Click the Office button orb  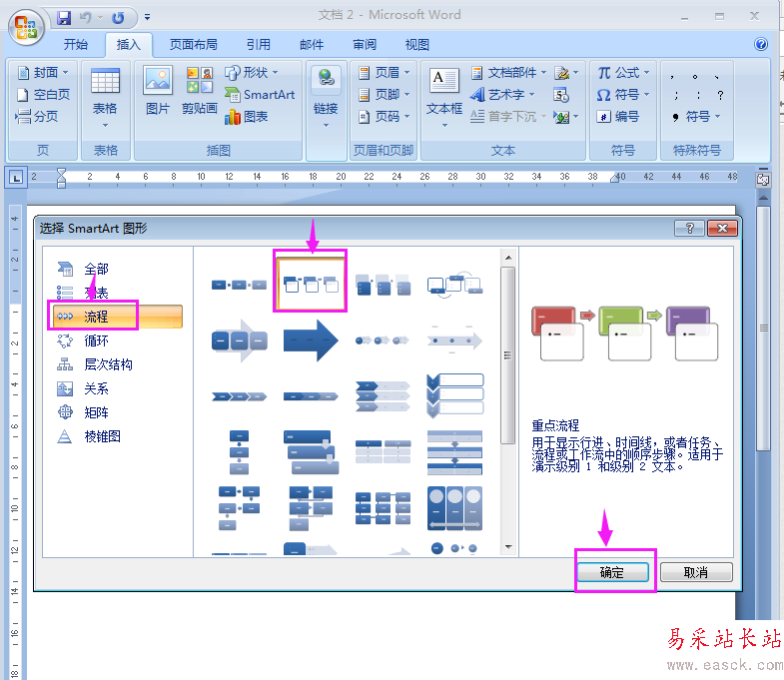(26, 27)
